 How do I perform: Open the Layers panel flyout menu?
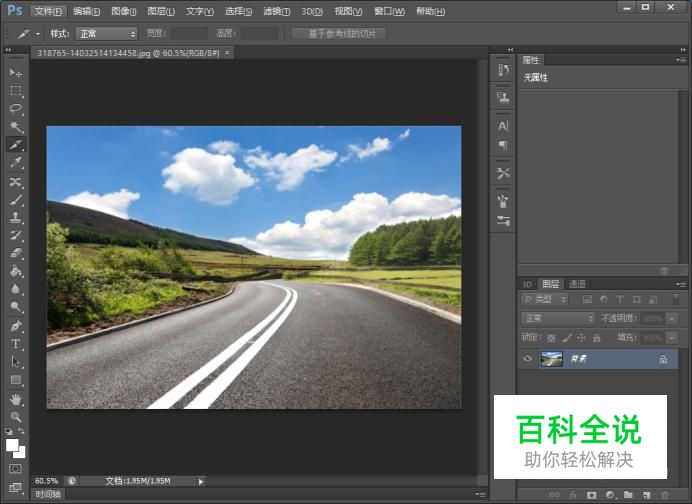click(681, 284)
